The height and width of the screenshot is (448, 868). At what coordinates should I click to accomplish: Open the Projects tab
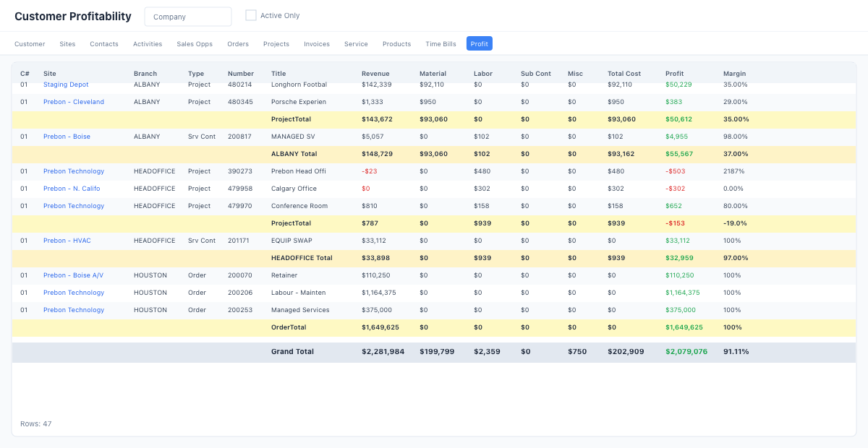click(x=276, y=44)
